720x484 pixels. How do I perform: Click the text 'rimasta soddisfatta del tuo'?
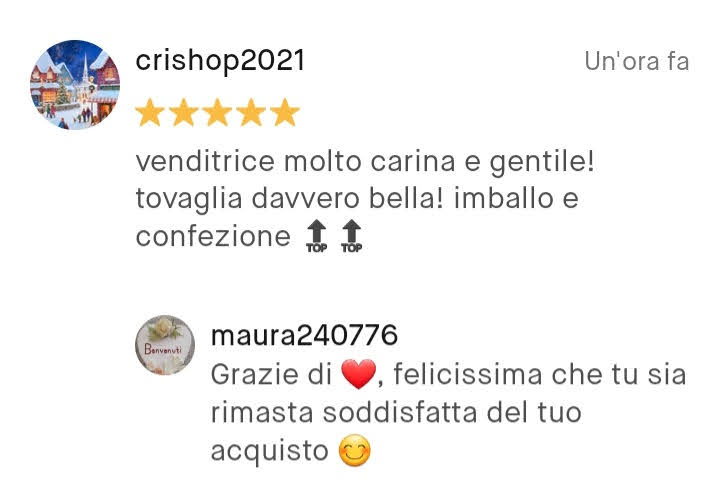click(x=396, y=412)
